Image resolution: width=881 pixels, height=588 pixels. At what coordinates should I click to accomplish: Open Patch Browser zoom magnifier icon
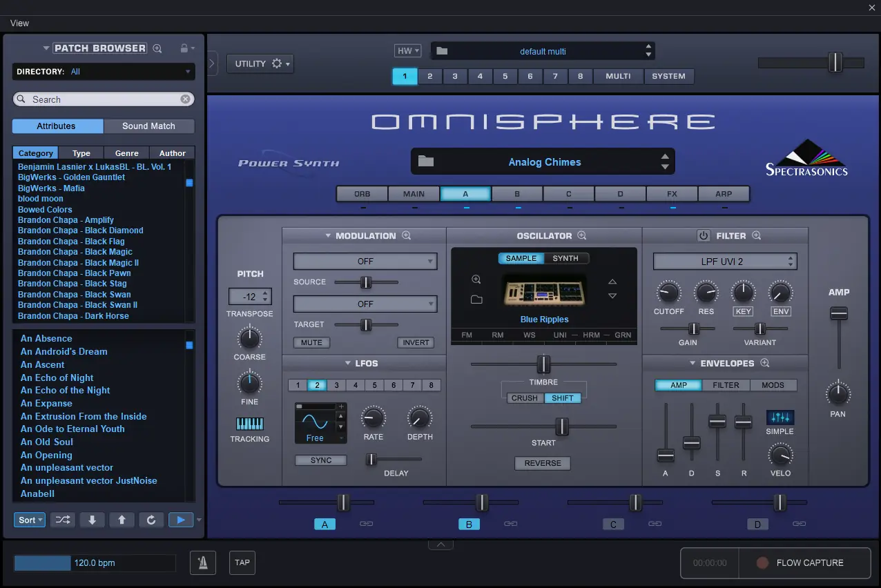click(157, 48)
